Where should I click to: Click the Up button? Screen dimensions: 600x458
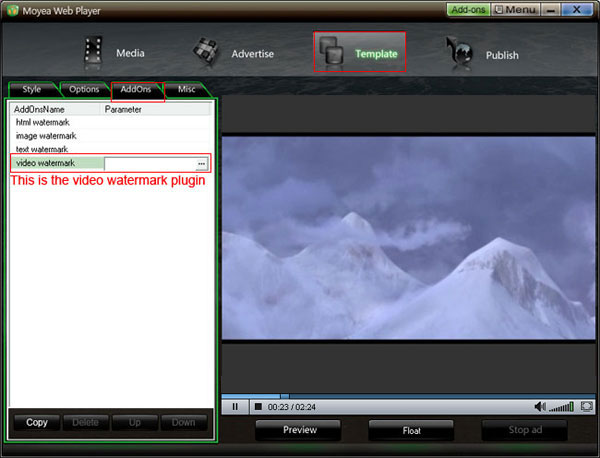[135, 422]
